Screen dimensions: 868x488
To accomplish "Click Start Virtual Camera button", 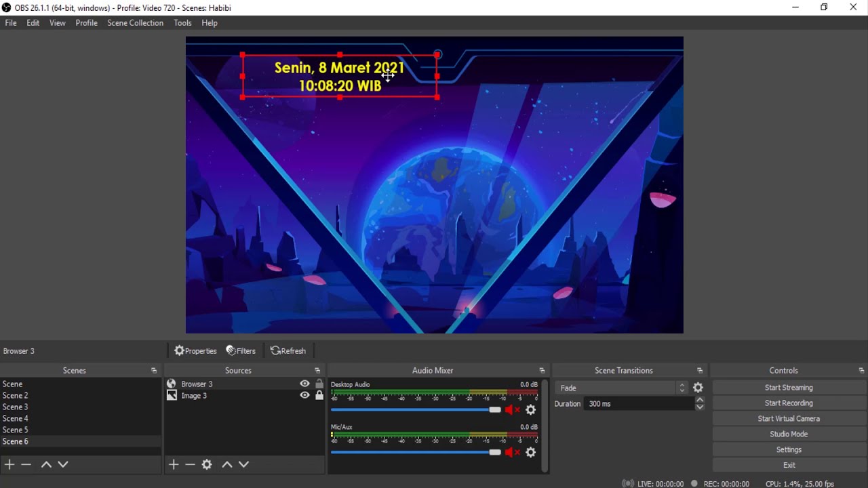I will pos(789,419).
